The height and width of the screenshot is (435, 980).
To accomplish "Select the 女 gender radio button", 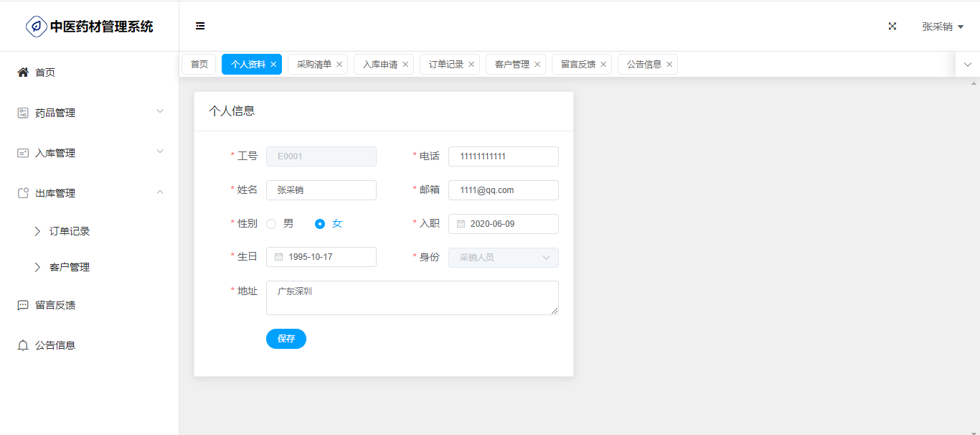I will [321, 224].
